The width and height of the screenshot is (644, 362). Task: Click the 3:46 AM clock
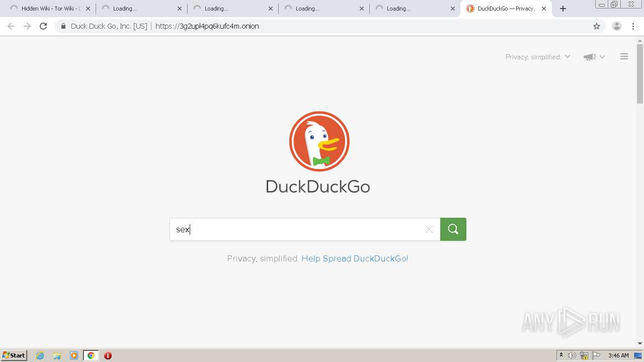(618, 355)
